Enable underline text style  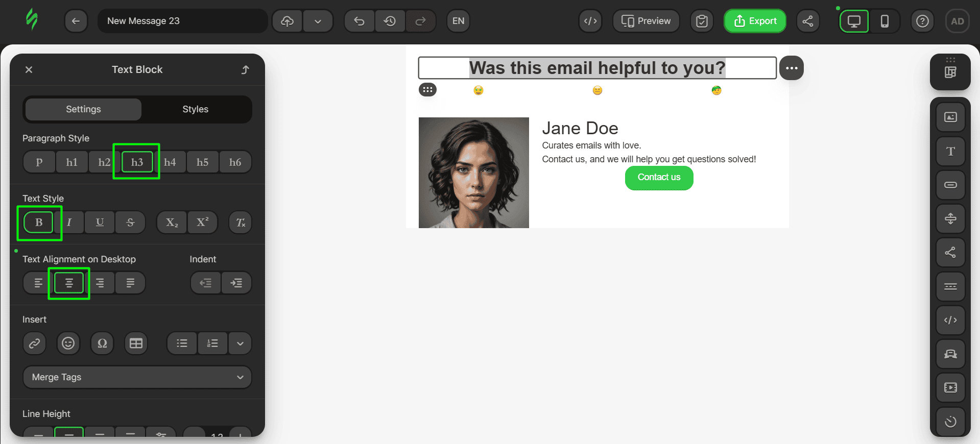click(100, 223)
